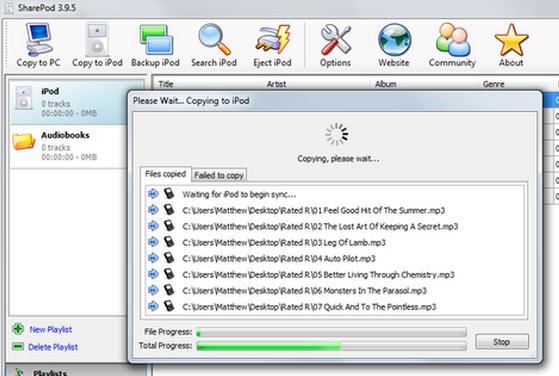Open the Playlists section header

click(77, 371)
